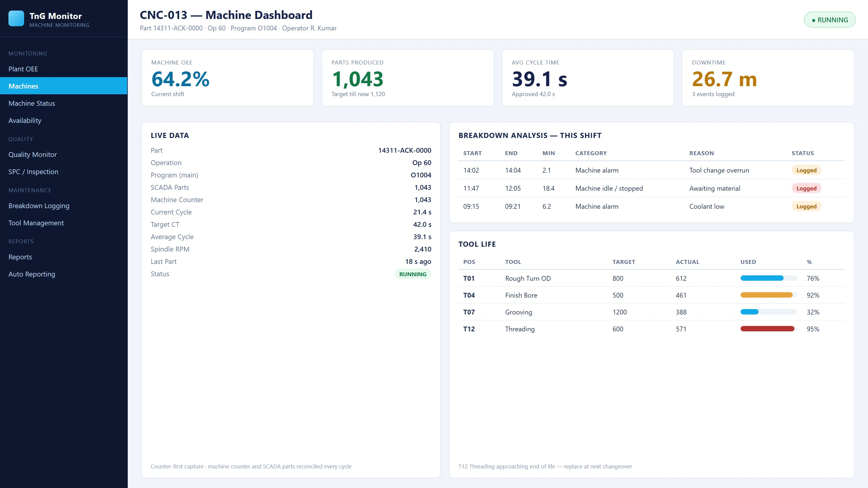This screenshot has height=488, width=868.
Task: Select the Machines sidebar item
Action: (x=64, y=86)
